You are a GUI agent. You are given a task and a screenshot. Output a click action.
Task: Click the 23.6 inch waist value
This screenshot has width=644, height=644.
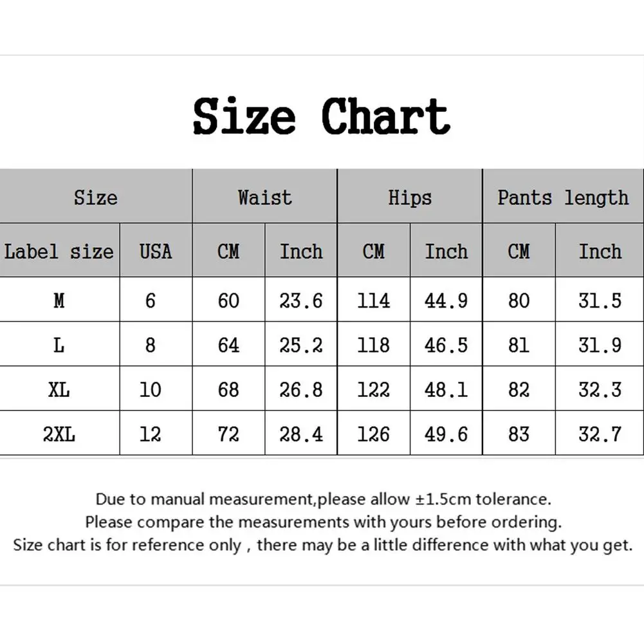click(301, 300)
